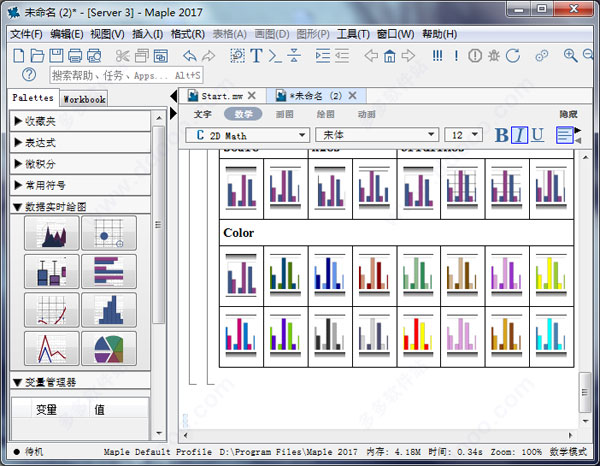
Task: Close the 未命名 (2) tab
Action: [352, 96]
